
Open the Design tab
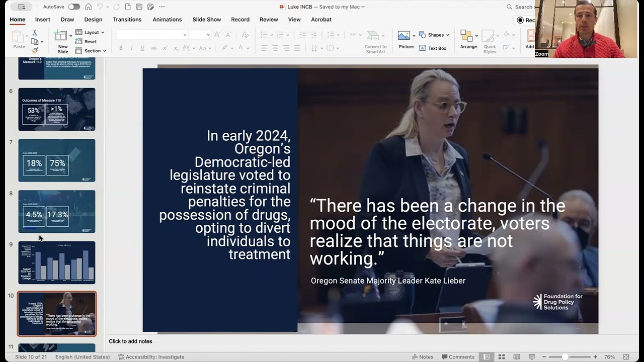[93, 20]
